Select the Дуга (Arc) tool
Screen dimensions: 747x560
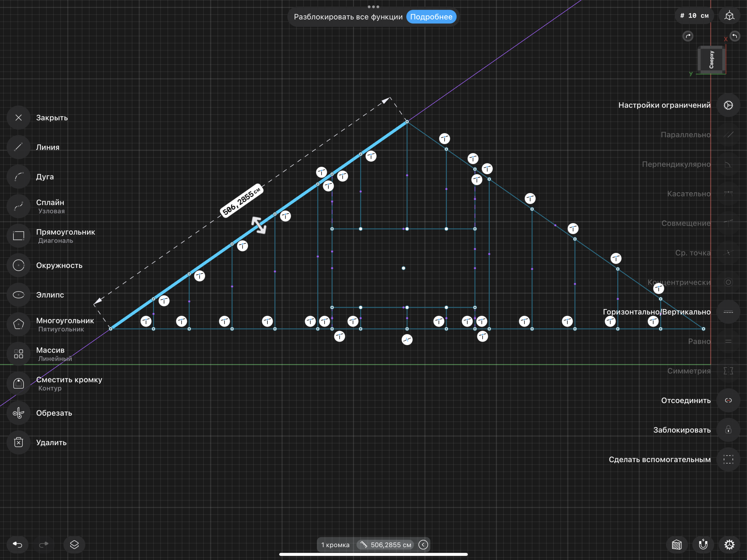coord(19,177)
